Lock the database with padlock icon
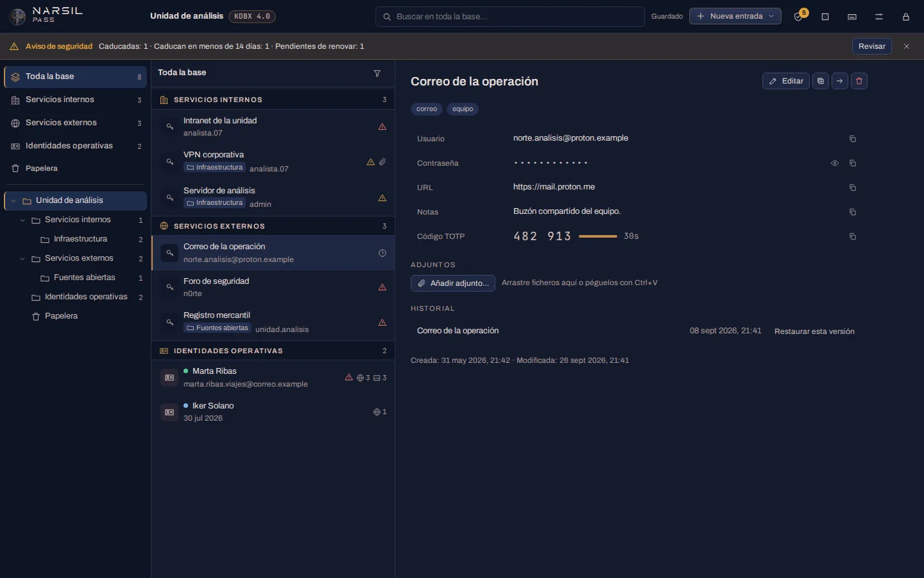The image size is (924, 578). pyautogui.click(x=906, y=17)
